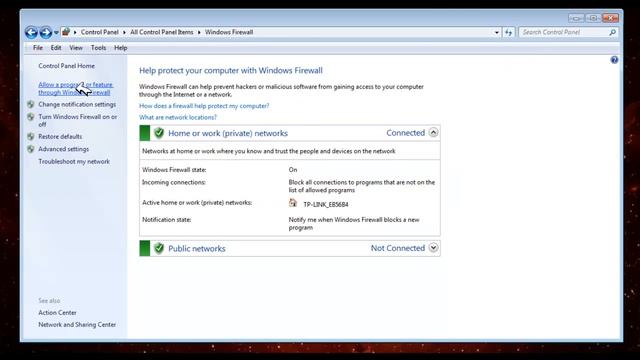
Task: Click green shield icon for Public networks
Action: [159, 248]
